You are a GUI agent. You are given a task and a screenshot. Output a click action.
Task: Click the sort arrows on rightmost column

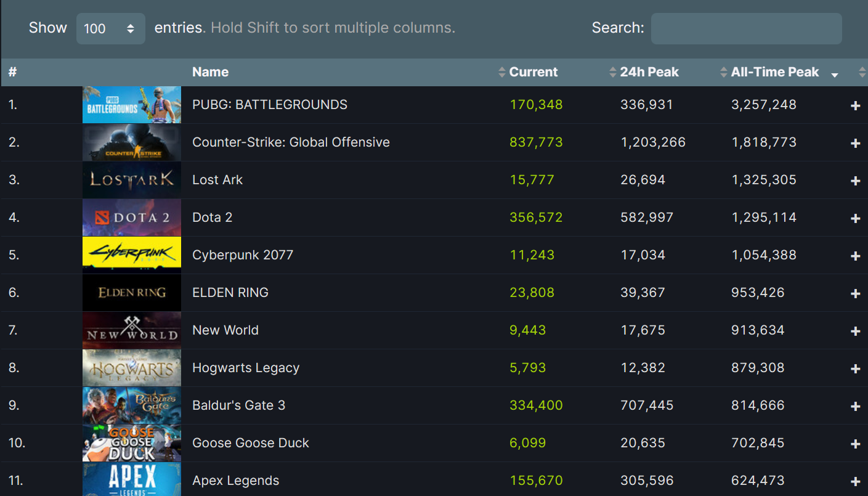(x=862, y=72)
